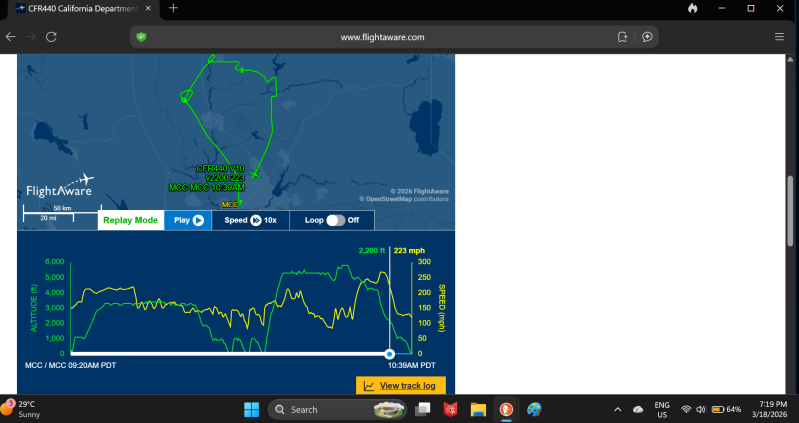Open the View track log link

tap(401, 386)
